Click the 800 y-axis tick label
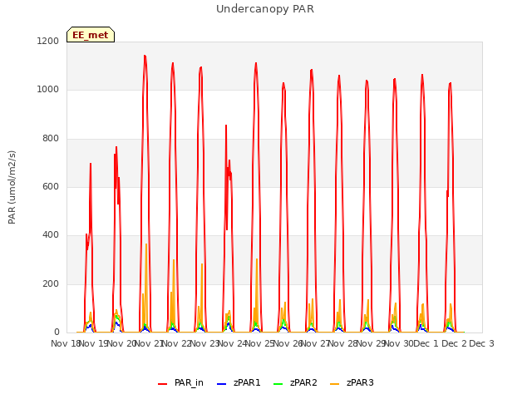The width and height of the screenshot is (532, 399). coord(51,139)
